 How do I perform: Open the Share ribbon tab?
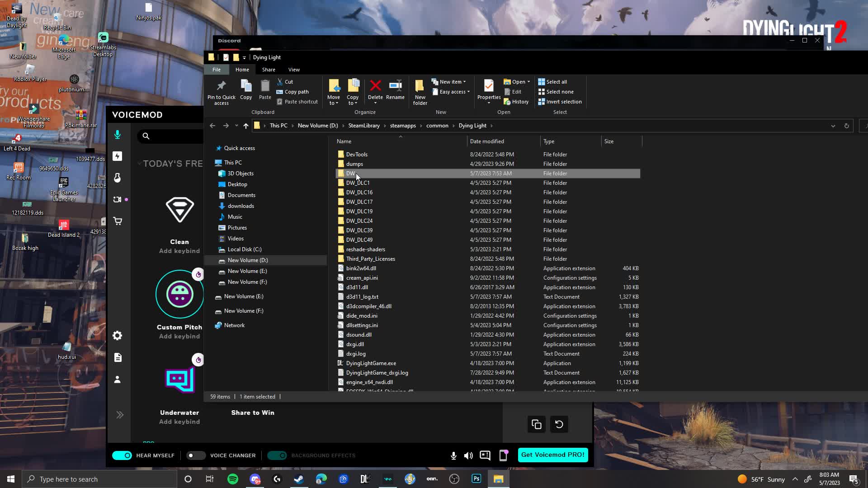(269, 69)
